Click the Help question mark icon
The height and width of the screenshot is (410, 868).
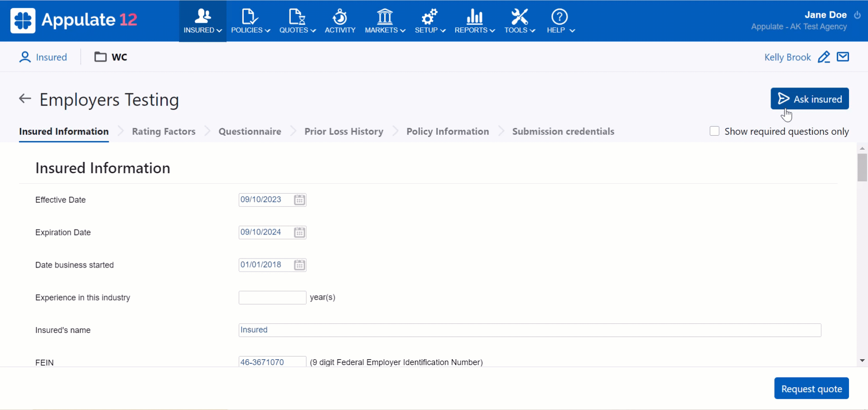coord(559,17)
